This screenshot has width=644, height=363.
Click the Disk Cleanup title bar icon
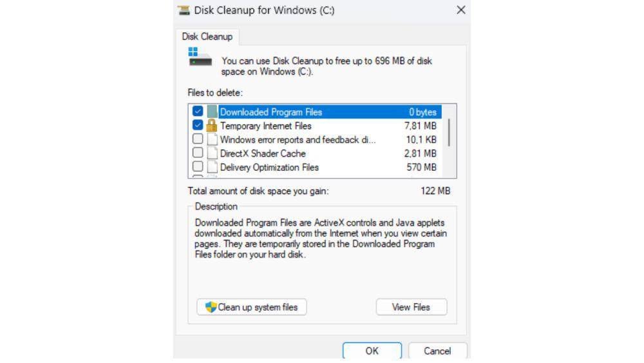184,10
